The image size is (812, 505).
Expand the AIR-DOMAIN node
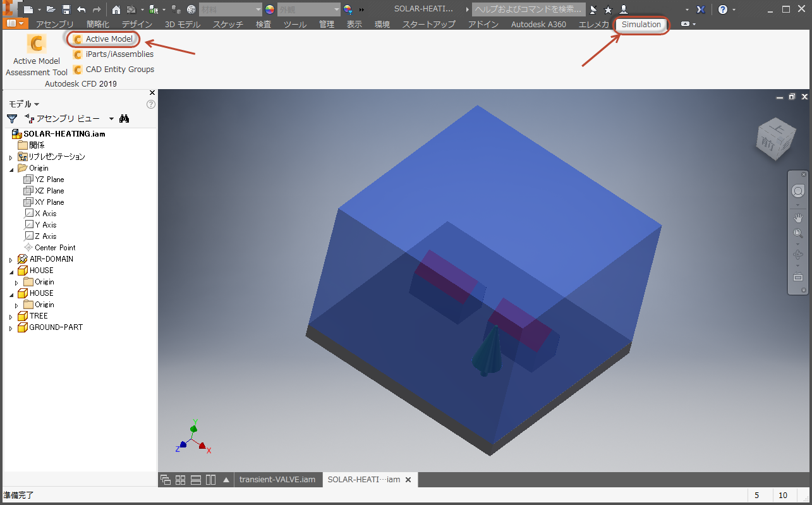11,260
